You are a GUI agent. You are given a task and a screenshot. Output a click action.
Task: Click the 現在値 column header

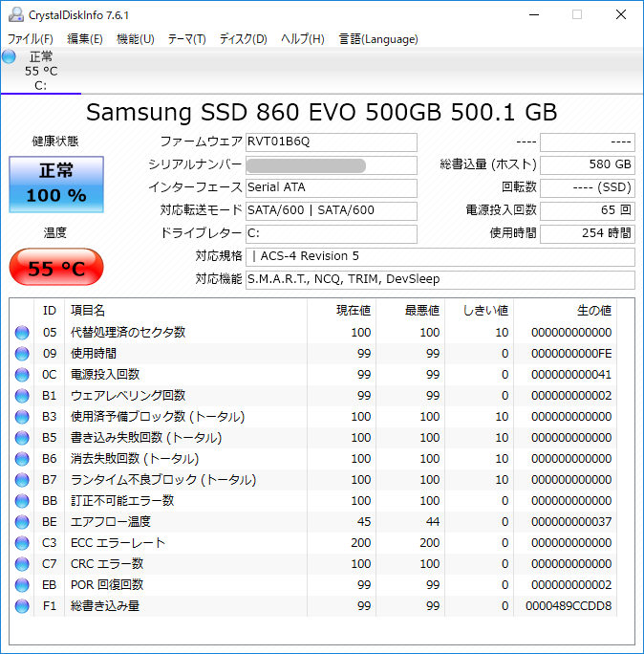click(x=342, y=311)
